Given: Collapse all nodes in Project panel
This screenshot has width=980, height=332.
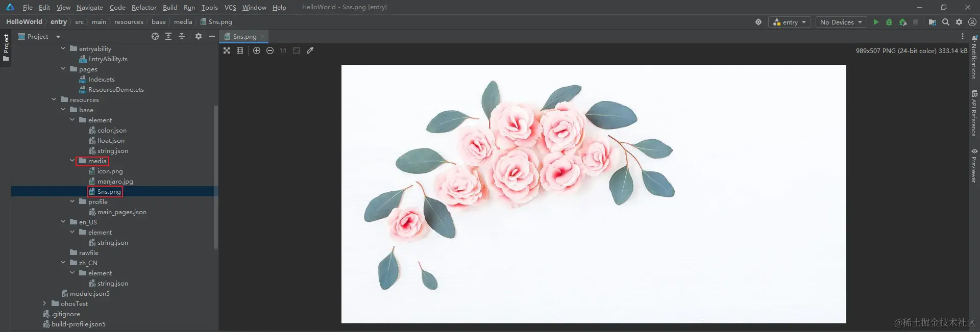Looking at the screenshot, I should tap(182, 36).
